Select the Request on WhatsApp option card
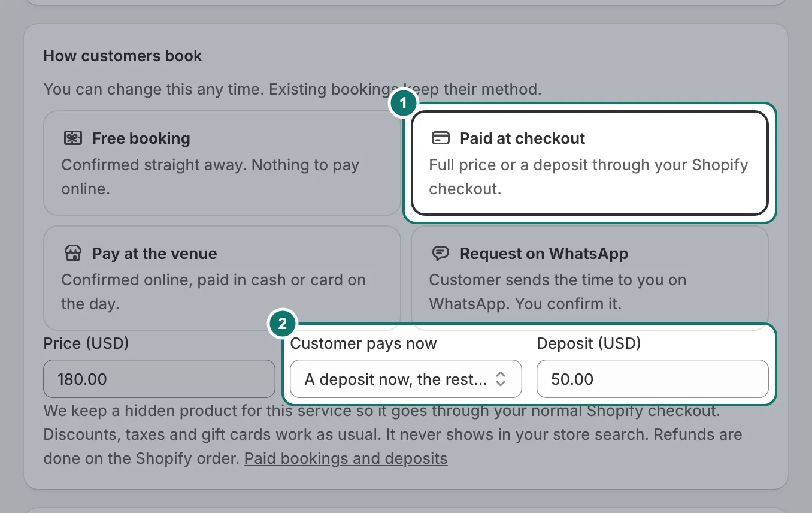 pos(590,278)
